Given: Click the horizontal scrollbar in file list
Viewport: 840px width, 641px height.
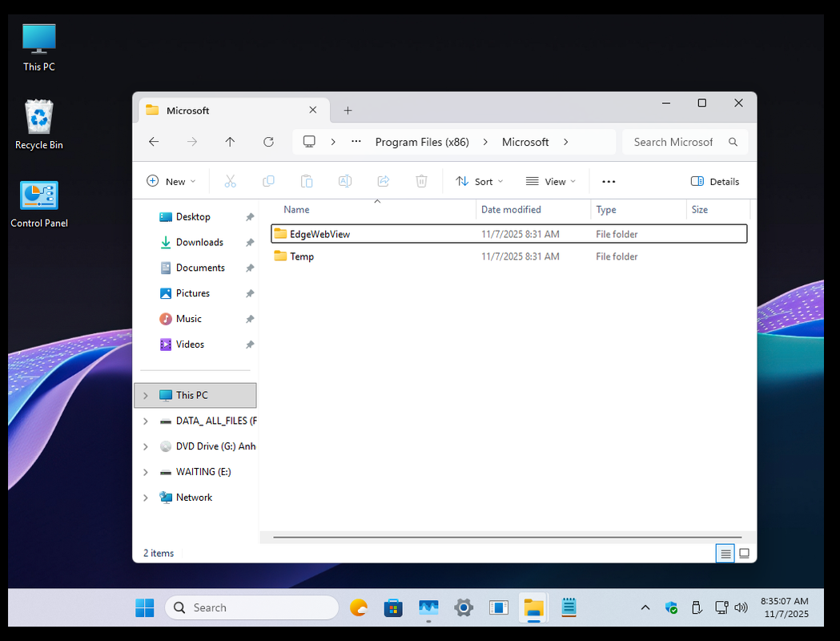Looking at the screenshot, I should (x=508, y=537).
